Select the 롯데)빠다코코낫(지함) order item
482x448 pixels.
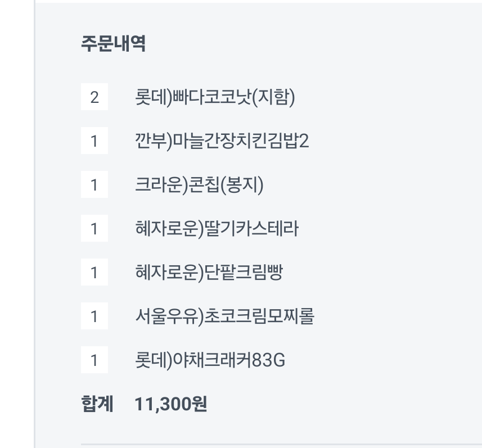pos(215,98)
